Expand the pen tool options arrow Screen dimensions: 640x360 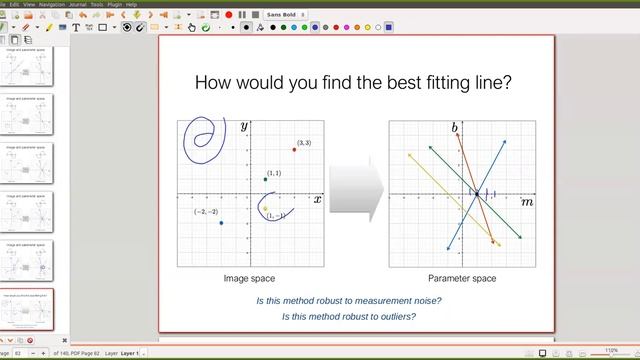(x=13, y=28)
